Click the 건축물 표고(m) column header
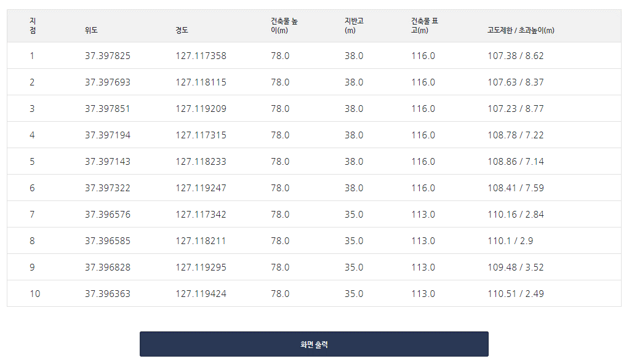The height and width of the screenshot is (364, 629). point(425,26)
